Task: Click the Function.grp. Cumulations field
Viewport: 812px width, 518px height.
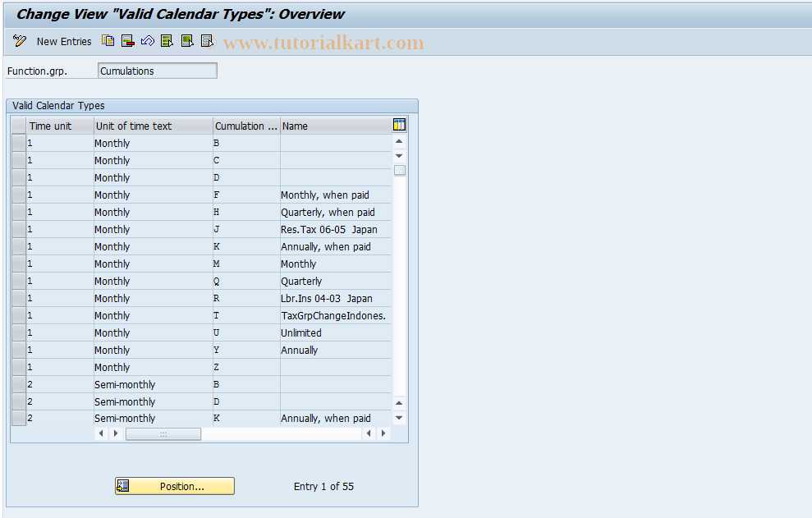Action: (158, 71)
